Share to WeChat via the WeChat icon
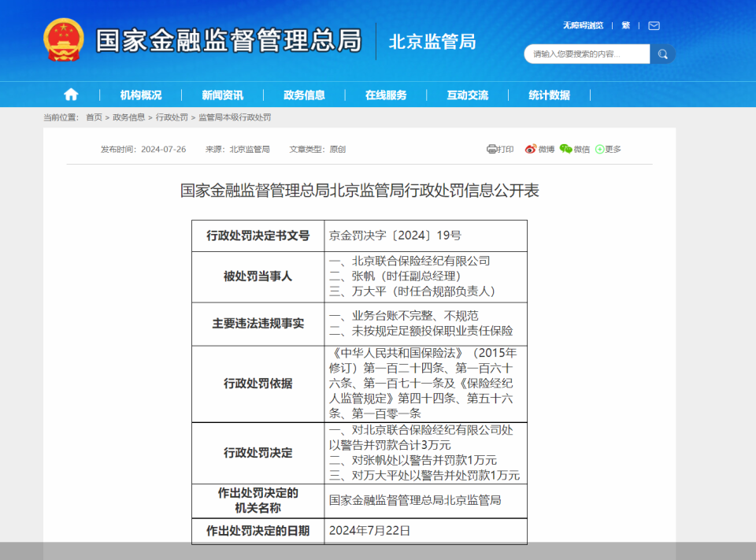The image size is (756, 560). tap(565, 149)
